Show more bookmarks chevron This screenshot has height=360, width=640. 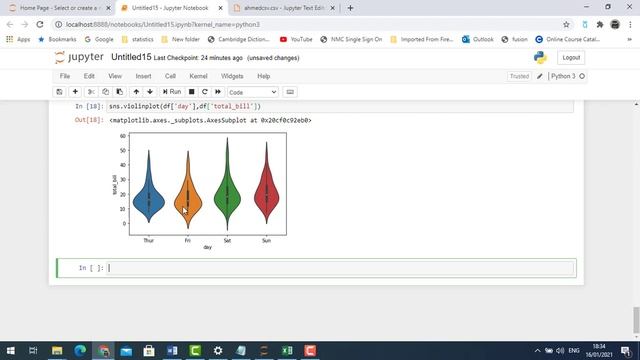(x=629, y=39)
